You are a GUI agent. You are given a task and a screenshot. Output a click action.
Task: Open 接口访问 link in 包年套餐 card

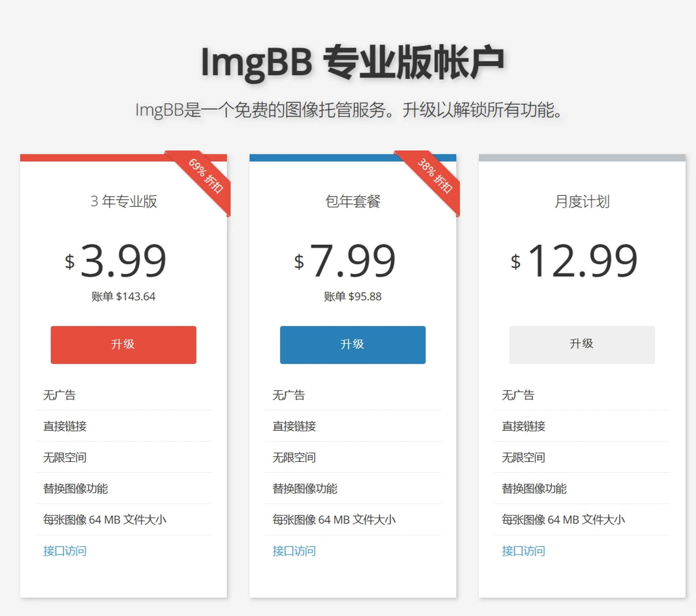(x=294, y=551)
